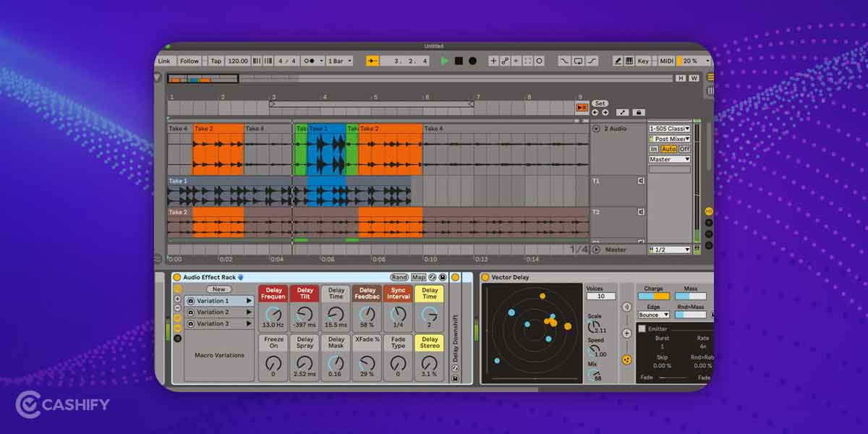Activate Key mapping mode
This screenshot has height=434, width=868.
click(x=644, y=61)
